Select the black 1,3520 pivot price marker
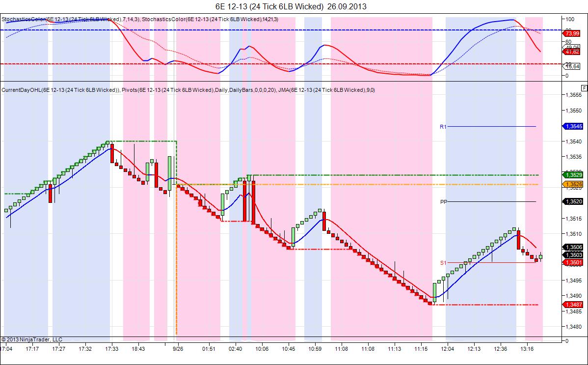This screenshot has width=588, height=365. tap(573, 201)
